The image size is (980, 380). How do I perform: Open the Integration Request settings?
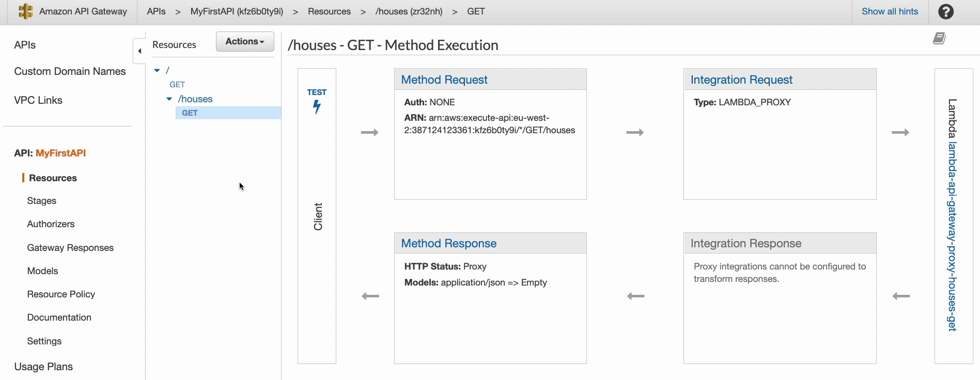coord(741,80)
